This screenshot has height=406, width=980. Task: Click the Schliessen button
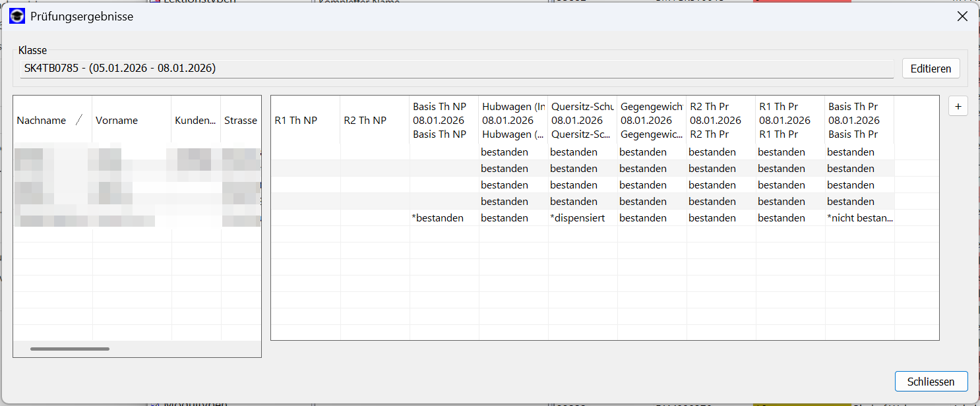coord(931,382)
